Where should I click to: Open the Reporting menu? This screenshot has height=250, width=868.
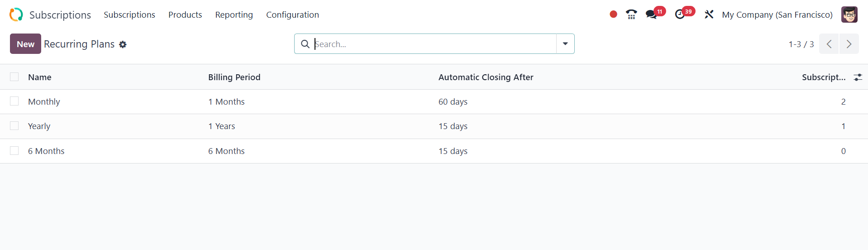tap(234, 14)
